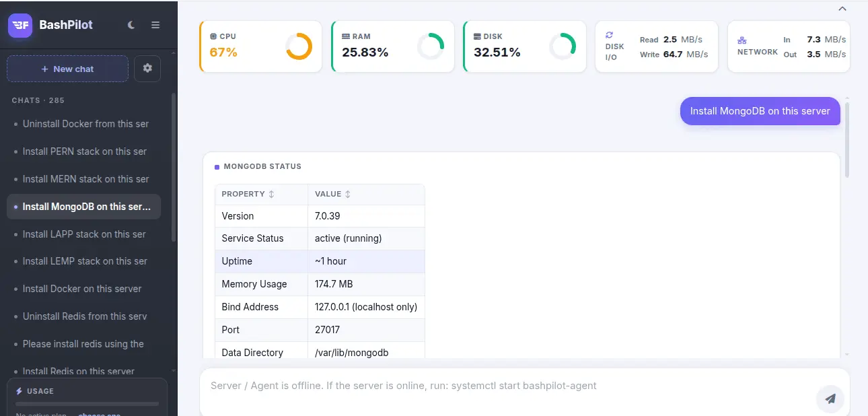Click the Install MongoDB on this server message bubble

pos(760,111)
